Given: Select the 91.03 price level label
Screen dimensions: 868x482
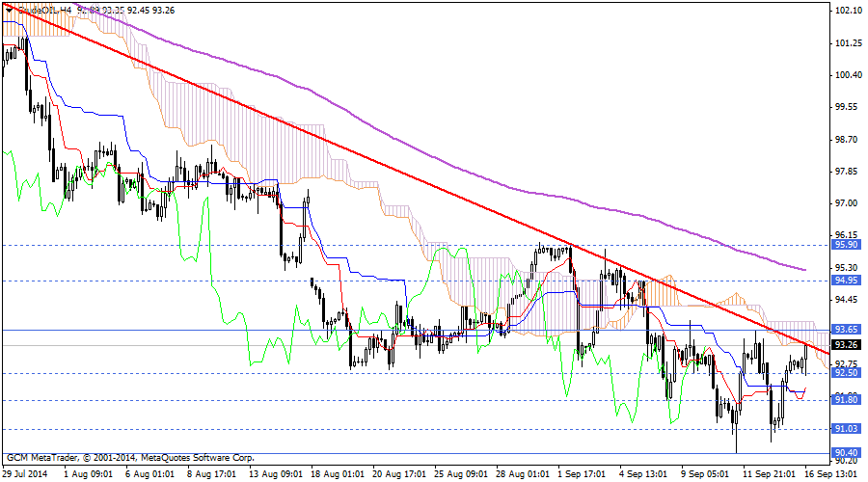Looking at the screenshot, I should (846, 429).
